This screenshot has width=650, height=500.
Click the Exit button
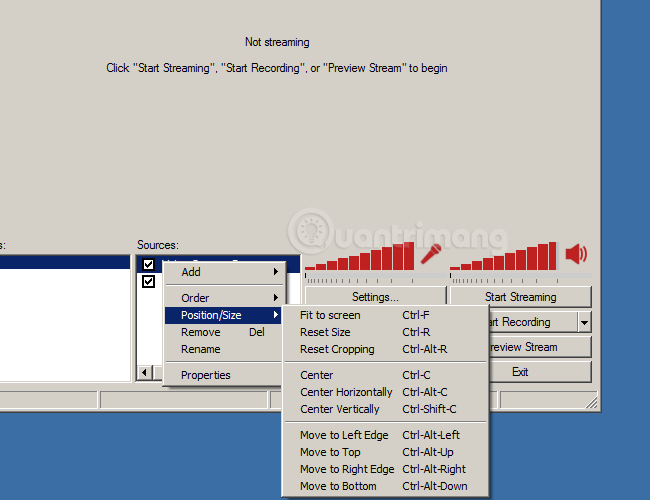(520, 372)
